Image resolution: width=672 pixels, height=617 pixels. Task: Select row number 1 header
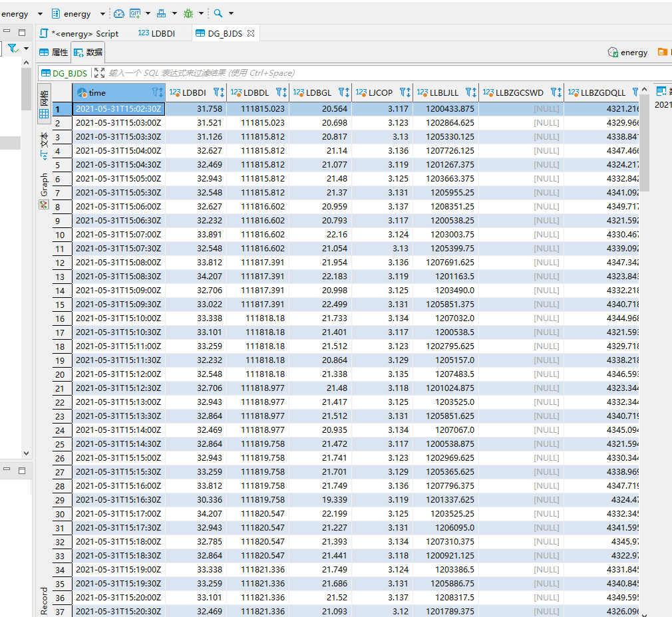(x=62, y=109)
